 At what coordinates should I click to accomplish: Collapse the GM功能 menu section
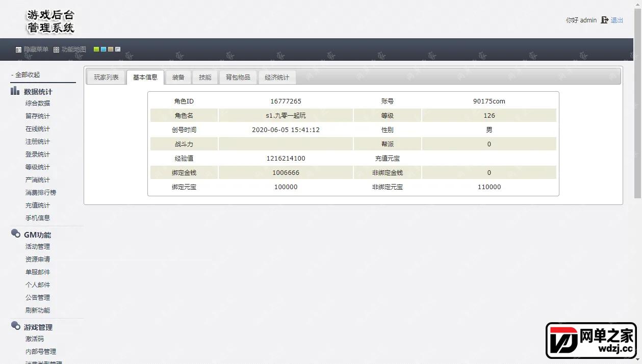(x=37, y=235)
